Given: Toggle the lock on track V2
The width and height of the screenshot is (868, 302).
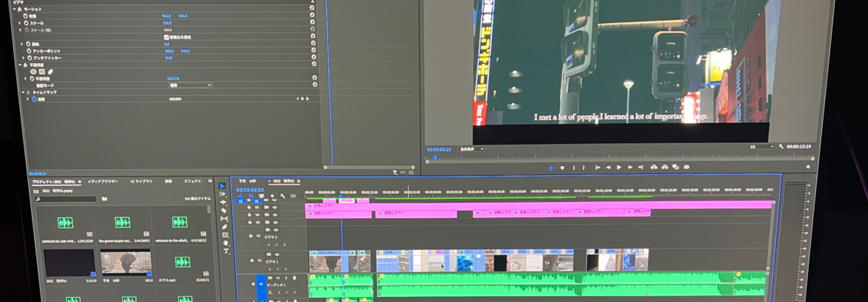Looking at the screenshot, I should 252,235.
